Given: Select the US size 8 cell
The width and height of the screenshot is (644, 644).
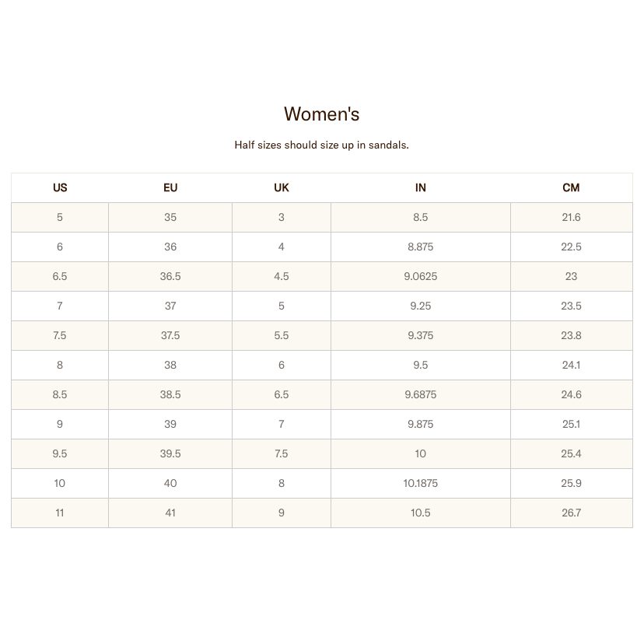Looking at the screenshot, I should (x=60, y=365).
